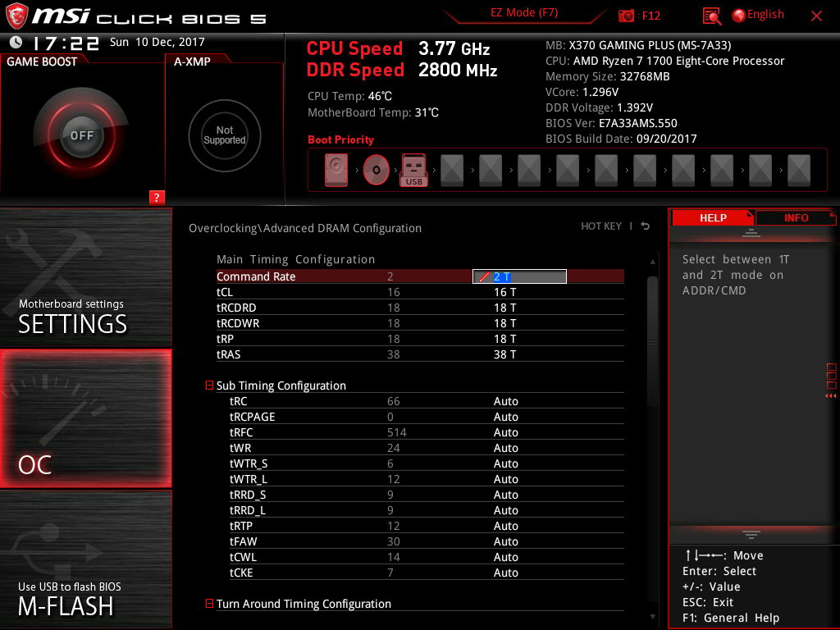
Task: Toggle the GAME BOOST knob
Action: (x=81, y=135)
